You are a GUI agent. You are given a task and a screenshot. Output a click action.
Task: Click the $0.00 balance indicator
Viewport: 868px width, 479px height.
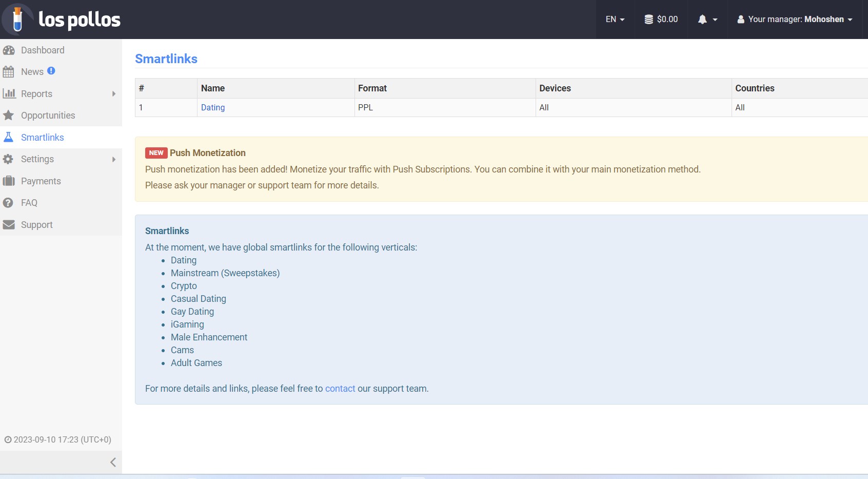tap(661, 20)
